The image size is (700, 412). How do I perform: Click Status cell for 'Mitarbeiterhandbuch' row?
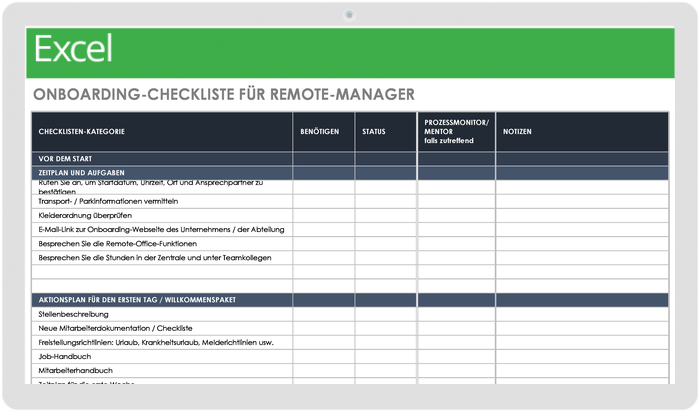pos(386,370)
